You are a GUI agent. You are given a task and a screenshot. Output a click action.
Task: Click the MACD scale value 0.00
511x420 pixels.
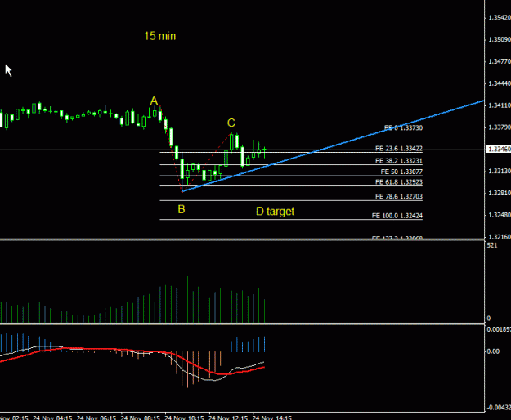(x=493, y=351)
